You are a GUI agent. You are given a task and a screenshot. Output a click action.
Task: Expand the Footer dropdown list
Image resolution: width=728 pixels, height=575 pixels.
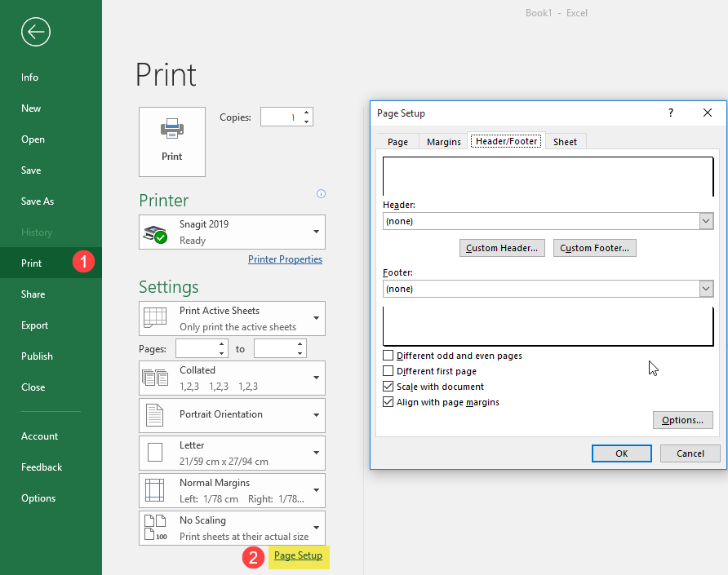point(706,289)
